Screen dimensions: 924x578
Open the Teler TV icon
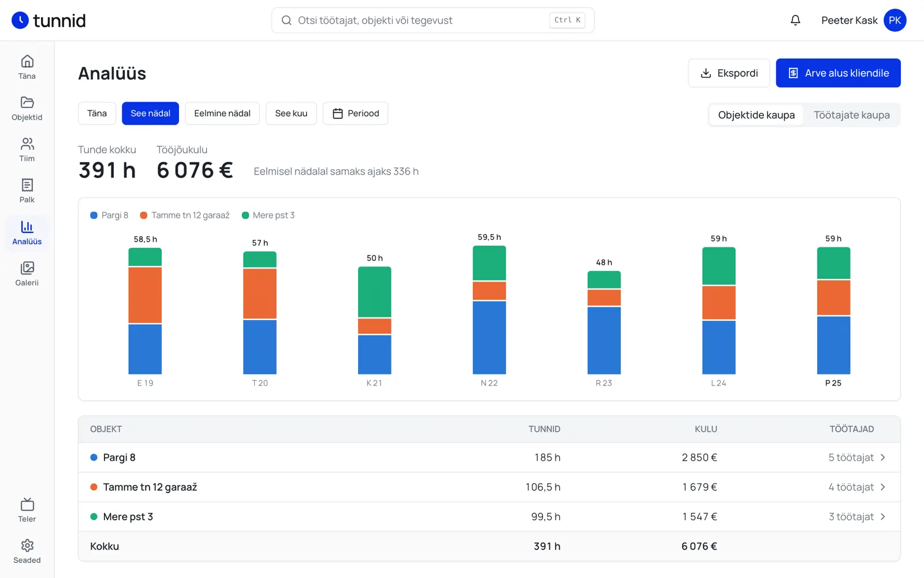(27, 504)
